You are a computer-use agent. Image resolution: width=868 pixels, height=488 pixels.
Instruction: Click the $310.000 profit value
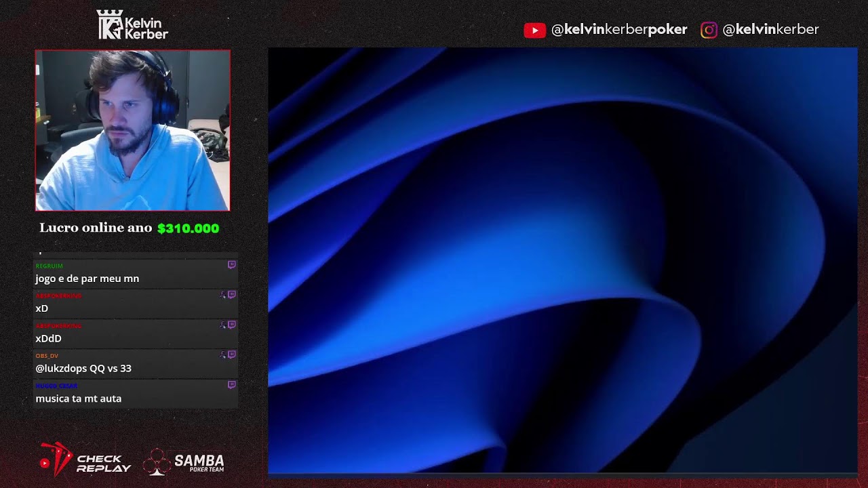tap(188, 228)
